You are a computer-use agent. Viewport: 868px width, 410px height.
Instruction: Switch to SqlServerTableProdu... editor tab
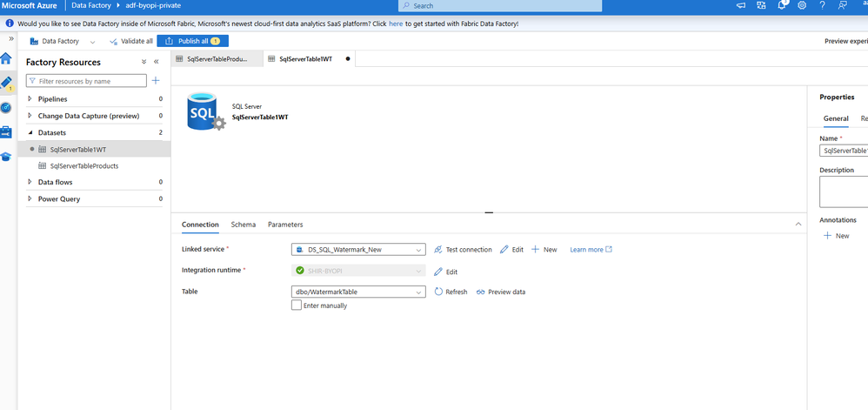(x=217, y=58)
